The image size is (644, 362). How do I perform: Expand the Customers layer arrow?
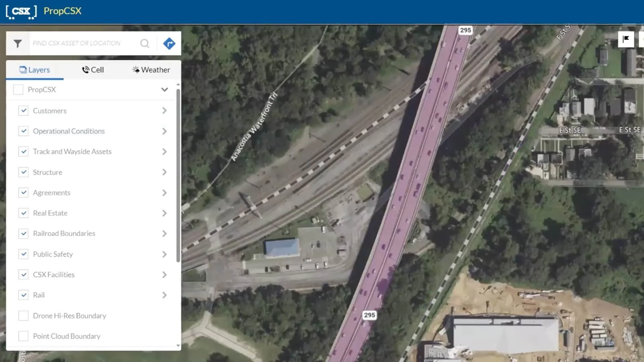(164, 111)
